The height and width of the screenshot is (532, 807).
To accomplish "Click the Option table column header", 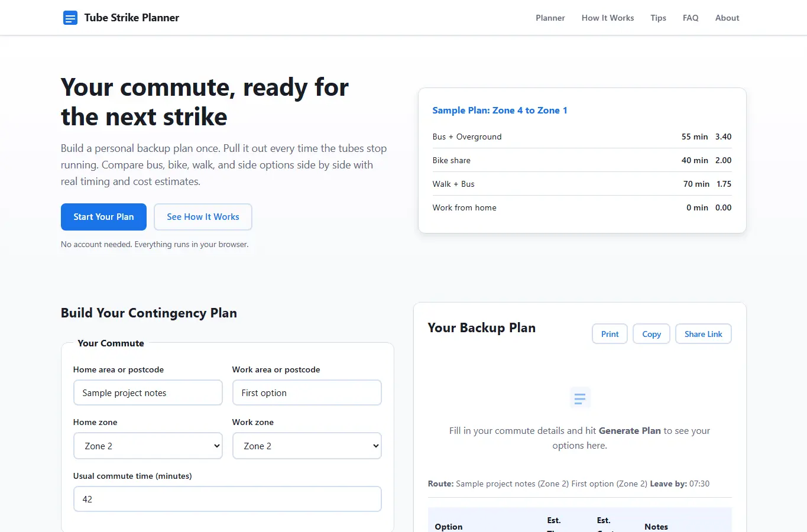I will pos(448,527).
